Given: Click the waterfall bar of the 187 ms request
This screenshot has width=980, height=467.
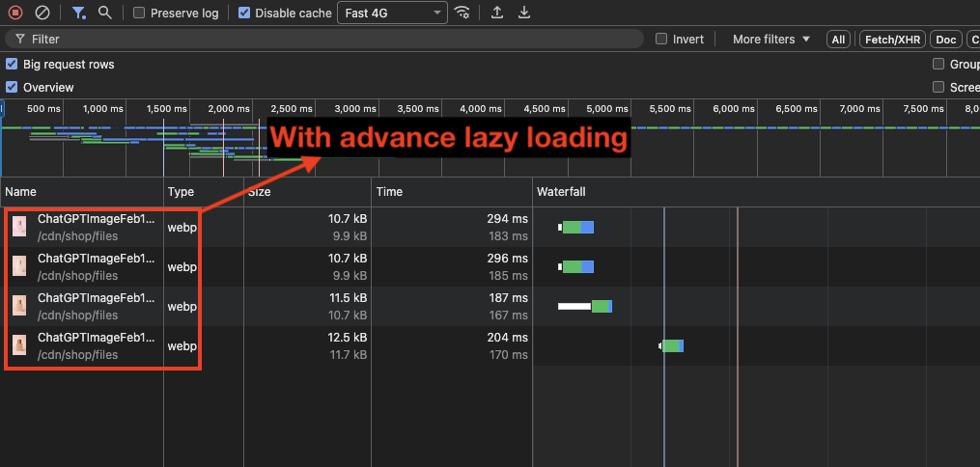Looking at the screenshot, I should pyautogui.click(x=585, y=306).
